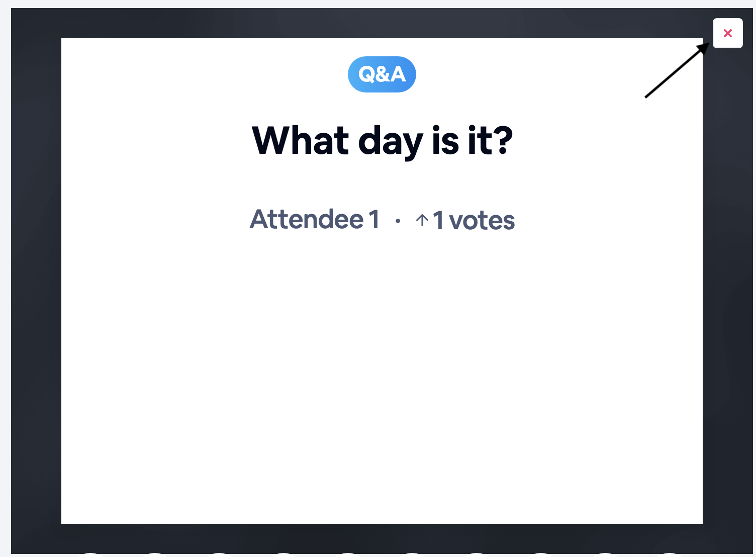Select the vote count number
This screenshot has height=557, width=756.
click(438, 220)
